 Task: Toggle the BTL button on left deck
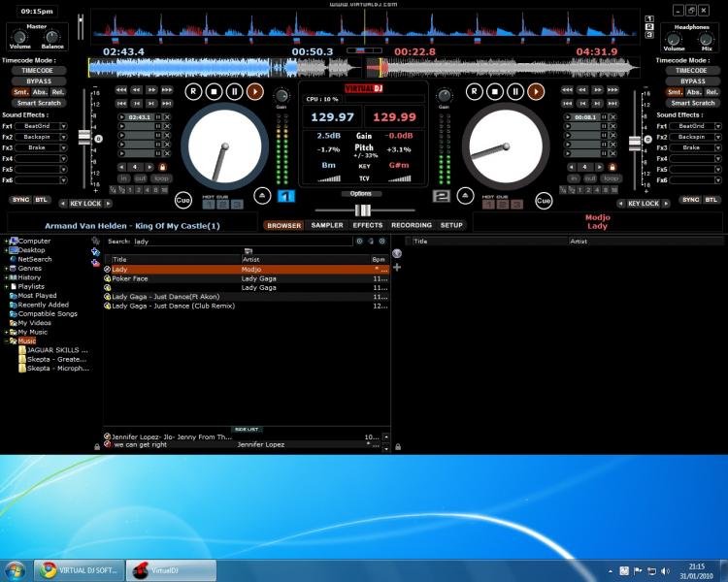[x=42, y=200]
